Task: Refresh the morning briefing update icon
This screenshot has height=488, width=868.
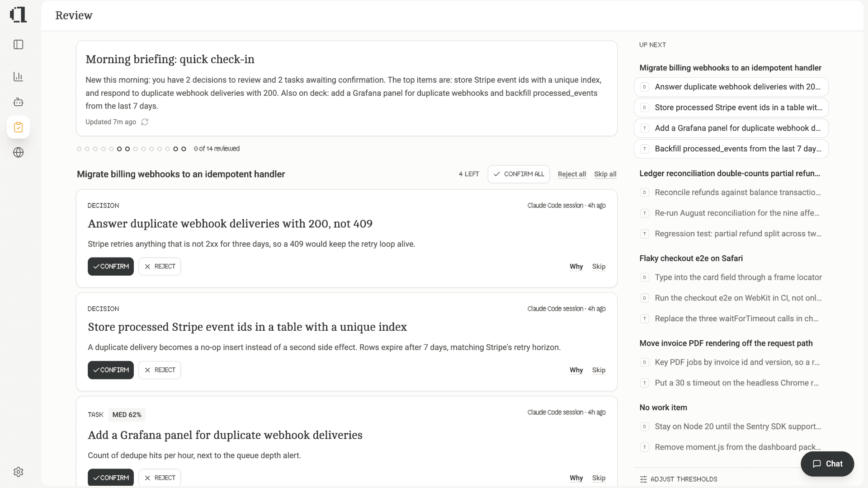Action: point(145,122)
